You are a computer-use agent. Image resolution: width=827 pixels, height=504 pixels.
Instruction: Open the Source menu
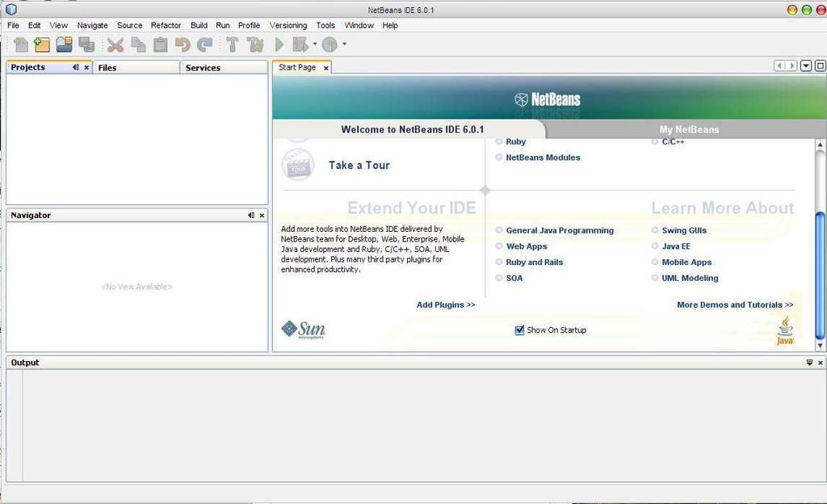point(130,25)
